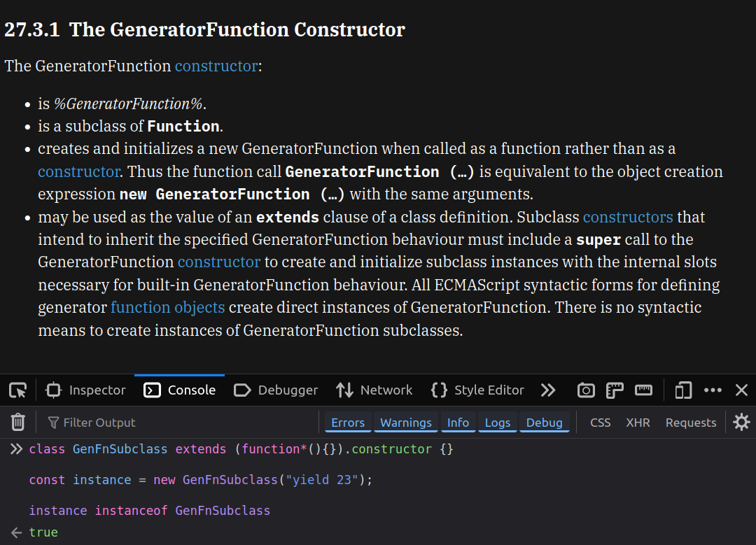Viewport: 756px width, 545px height.
Task: Expand more tools chevron
Action: pos(548,390)
